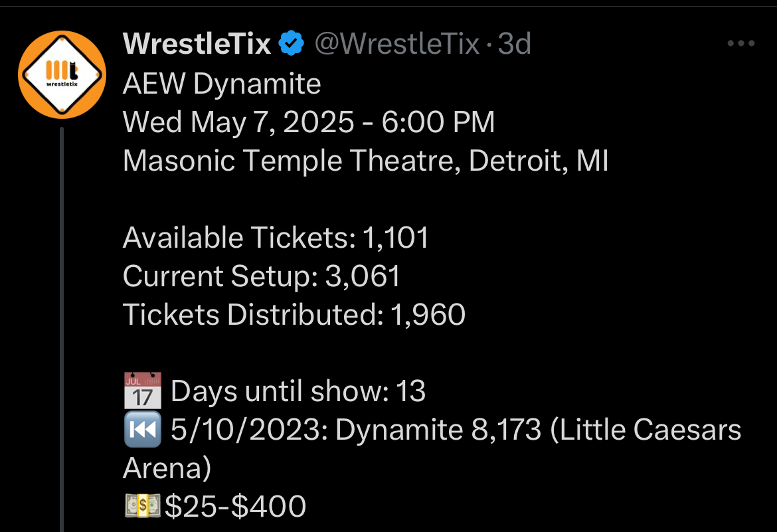Click the Current Setup: 3,061 line
Image resolution: width=777 pixels, height=532 pixels.
tap(262, 276)
